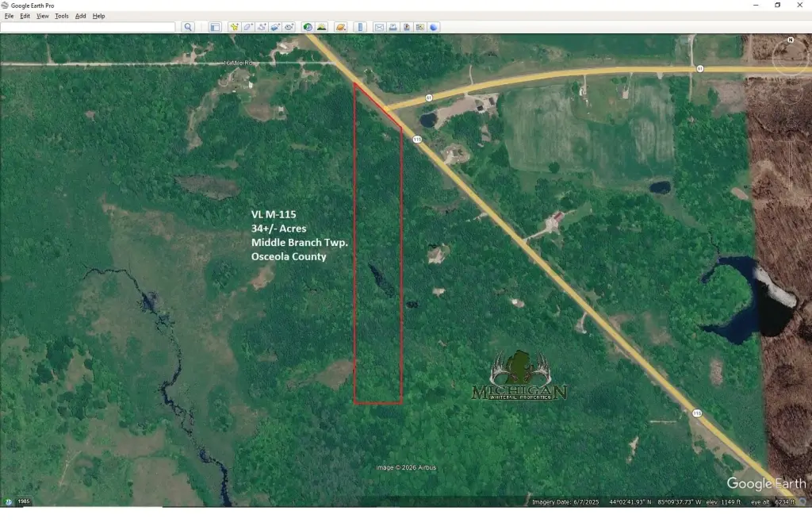This screenshot has height=522, width=812.
Task: Open the planets switcher dropdown
Action: click(340, 27)
